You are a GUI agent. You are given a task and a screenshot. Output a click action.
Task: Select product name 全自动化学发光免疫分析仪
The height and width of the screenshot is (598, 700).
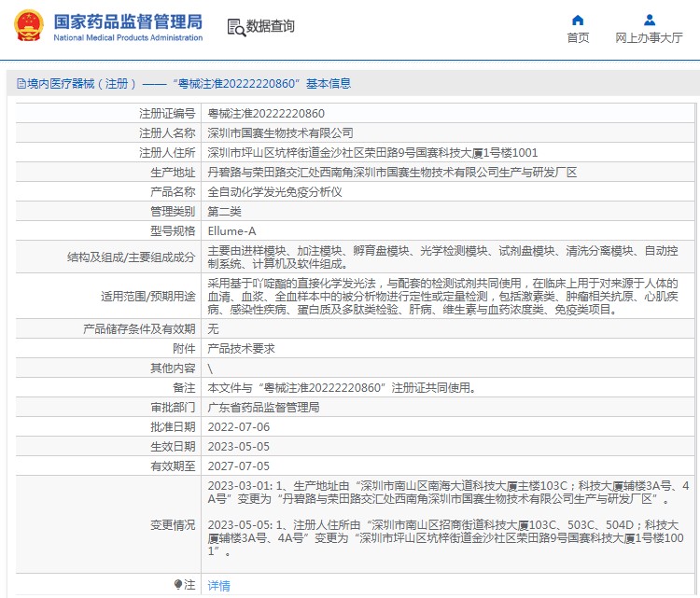tap(274, 192)
